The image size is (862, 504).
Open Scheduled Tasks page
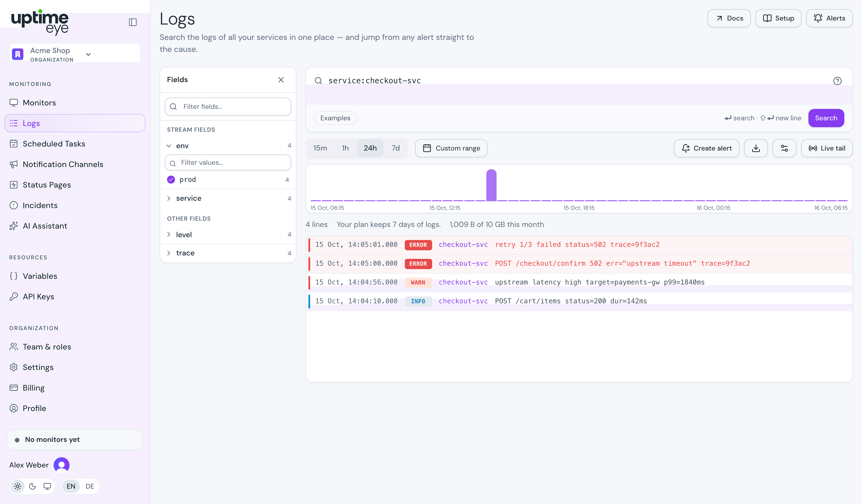pos(75,144)
